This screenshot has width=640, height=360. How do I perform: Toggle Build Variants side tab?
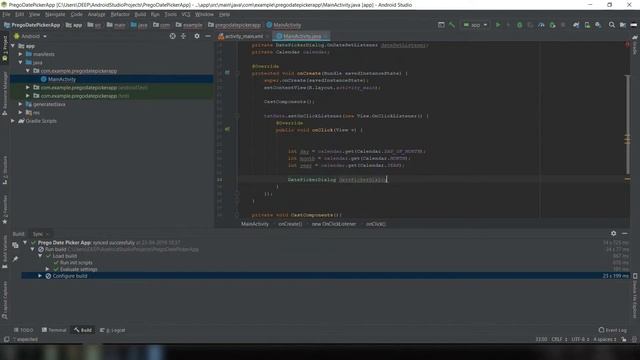tap(5, 251)
